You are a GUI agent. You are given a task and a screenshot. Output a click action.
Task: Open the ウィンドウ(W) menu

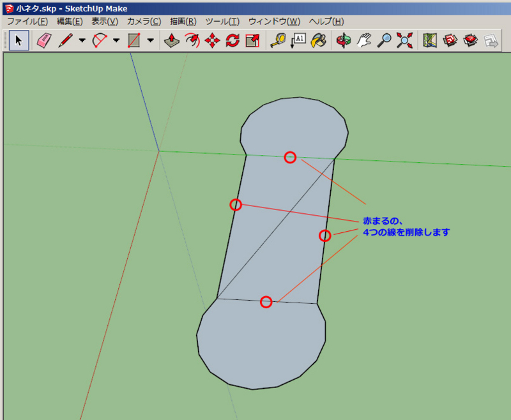click(x=274, y=22)
